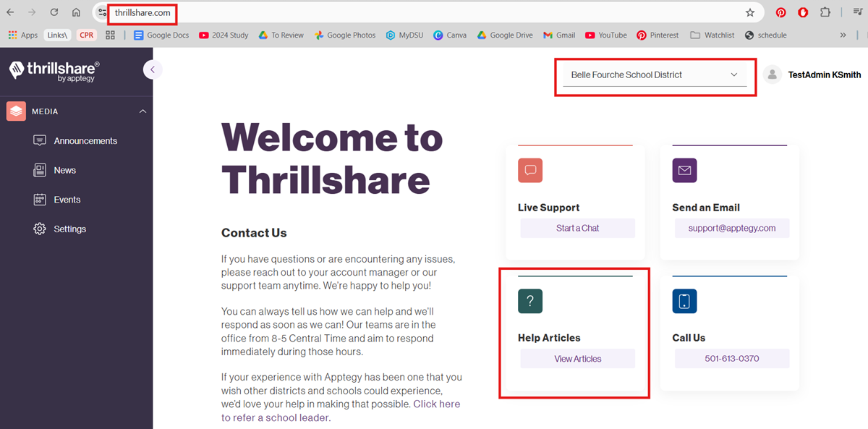Click support@apptegy.com button
The height and width of the screenshot is (429, 868).
coord(732,228)
